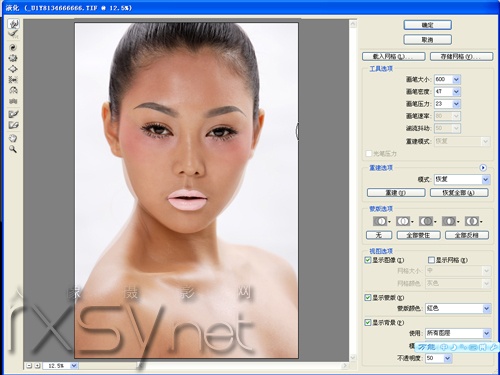The width and height of the screenshot is (500, 375).
Task: Toggle the 显示背景 (Show Backdrop) checkbox
Action: pyautogui.click(x=368, y=322)
